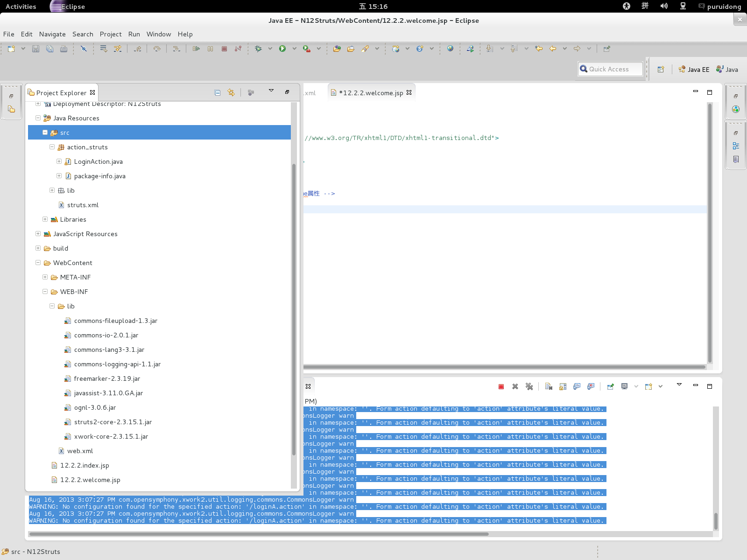Screen dimensions: 747x560
Task: Open the Debug button dropdown arrow
Action: point(270,49)
